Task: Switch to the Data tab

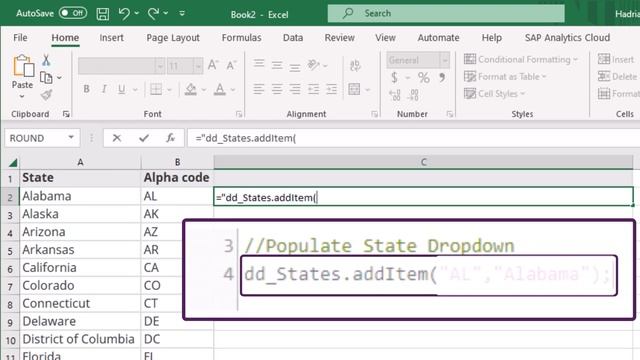Action: click(293, 38)
